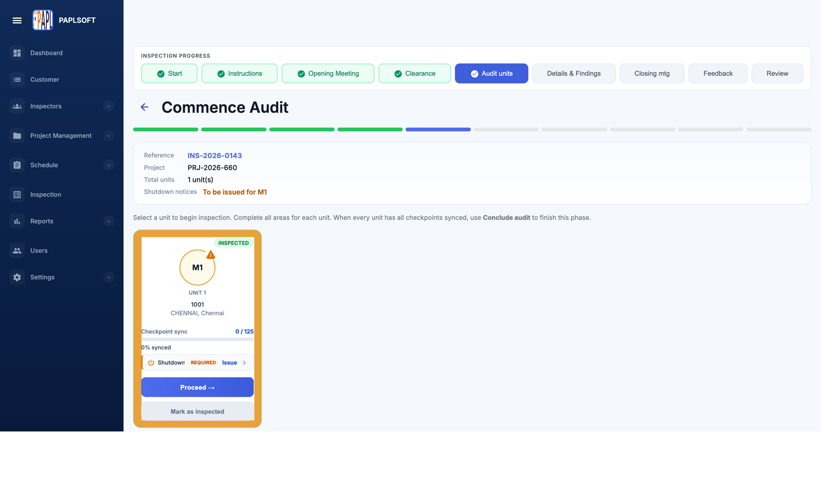Expand the Reports submenu chevron
This screenshot has height=504, width=821.
point(109,221)
